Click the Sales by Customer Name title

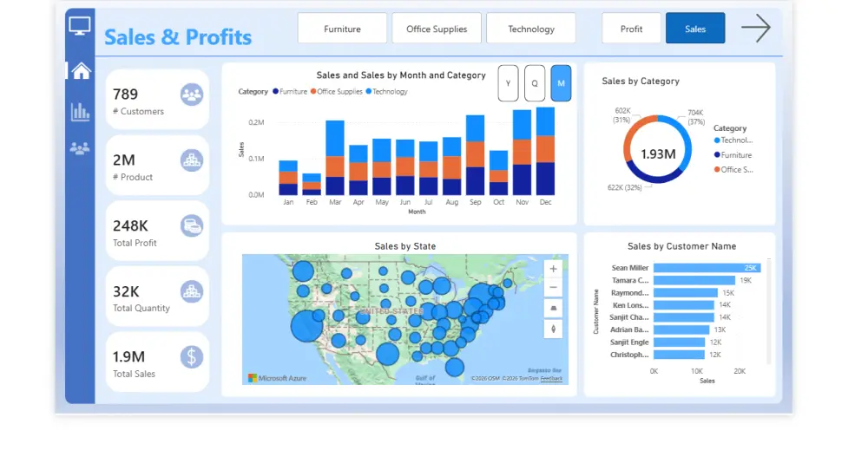[x=681, y=246]
